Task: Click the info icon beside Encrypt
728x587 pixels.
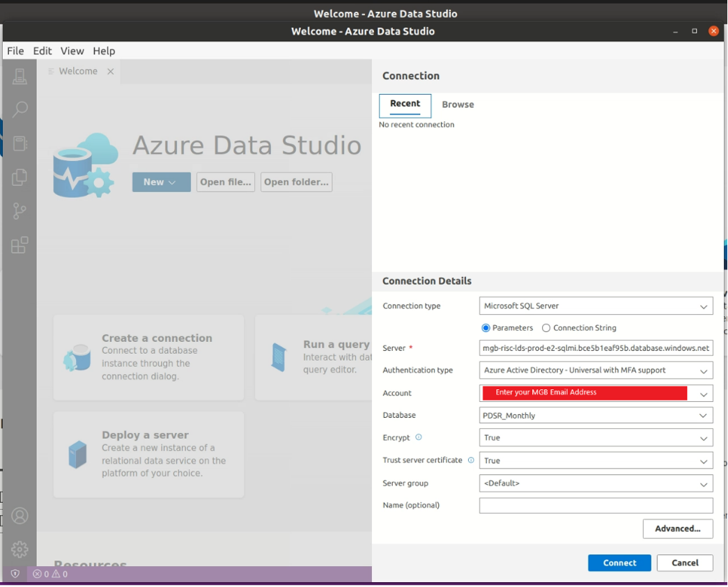Action: click(419, 437)
